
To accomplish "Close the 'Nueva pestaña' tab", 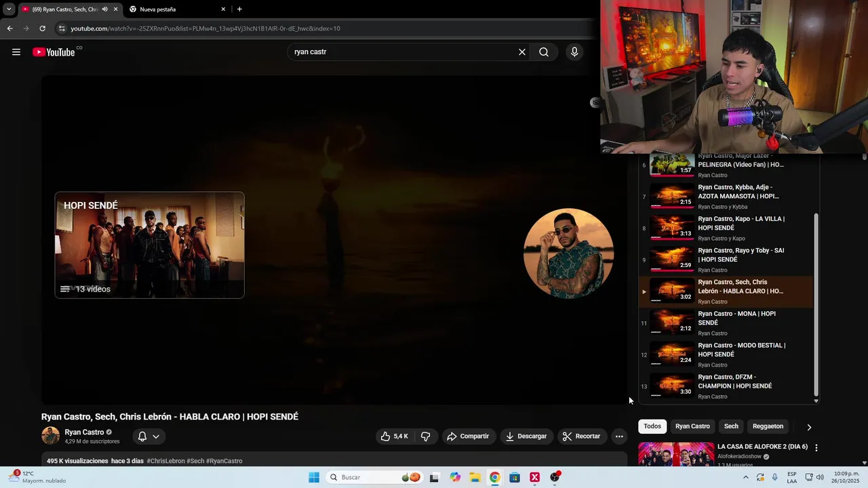I will click(223, 9).
